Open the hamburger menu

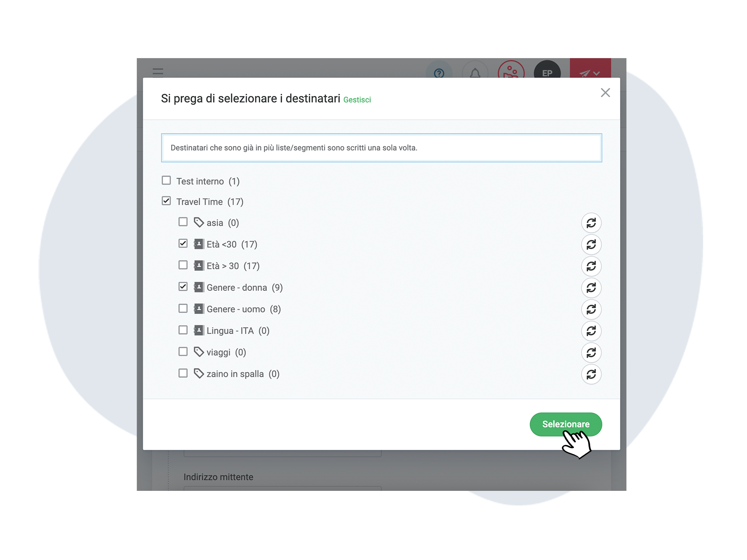pos(158,72)
